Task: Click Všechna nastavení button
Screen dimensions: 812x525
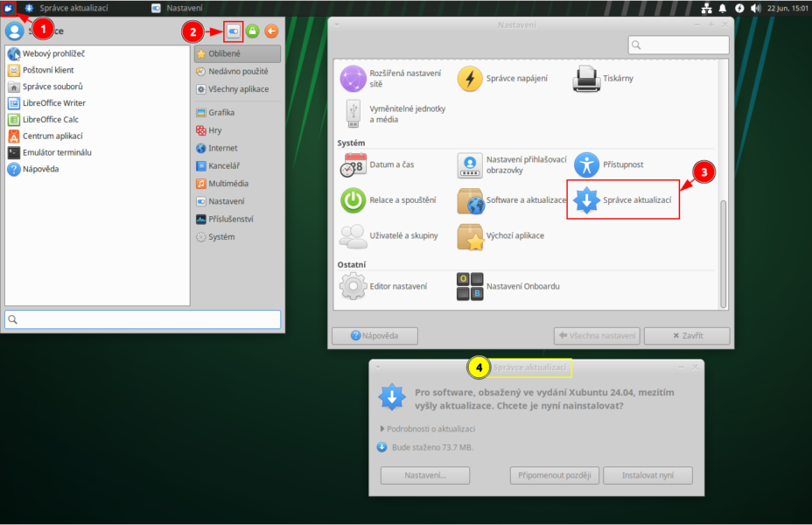Action: tap(597, 336)
